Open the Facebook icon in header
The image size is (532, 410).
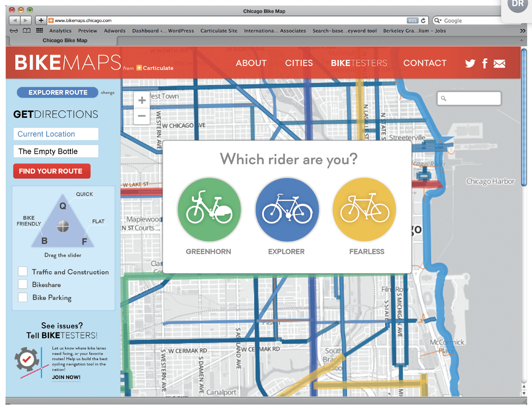(485, 63)
